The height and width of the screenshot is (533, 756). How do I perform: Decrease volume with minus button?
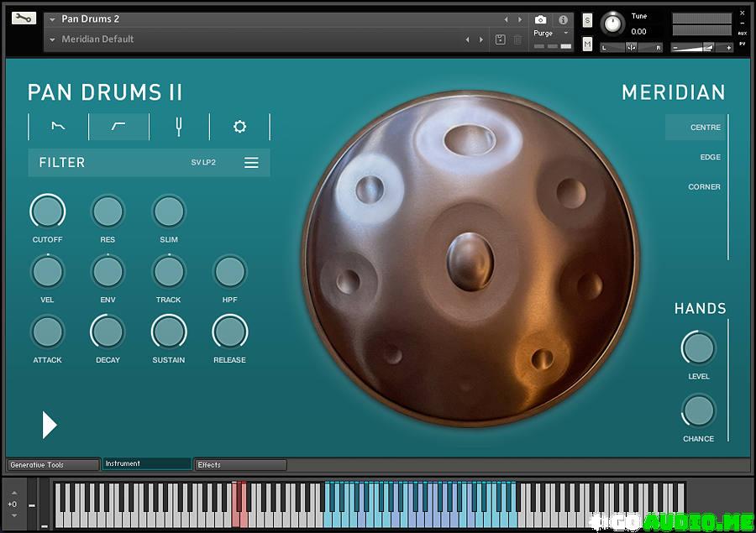click(x=675, y=48)
